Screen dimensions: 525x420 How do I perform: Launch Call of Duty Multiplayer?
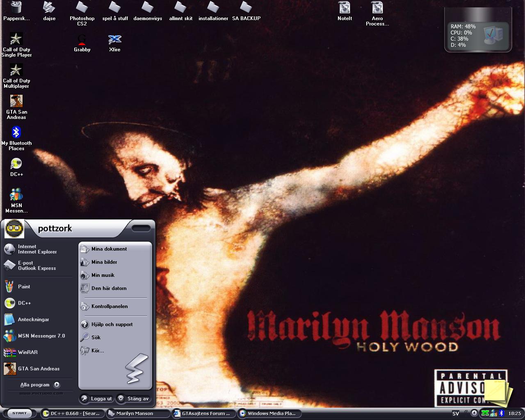pyautogui.click(x=16, y=76)
